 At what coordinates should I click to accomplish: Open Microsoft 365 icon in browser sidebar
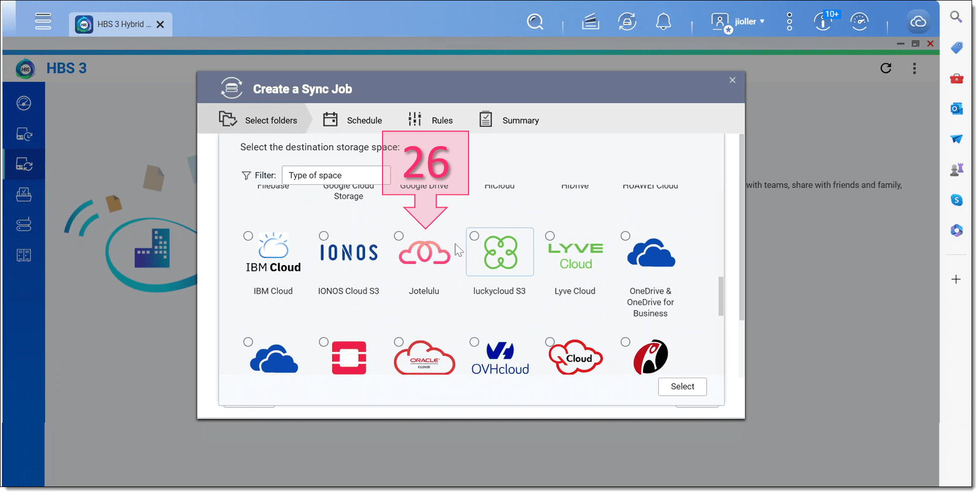956,231
